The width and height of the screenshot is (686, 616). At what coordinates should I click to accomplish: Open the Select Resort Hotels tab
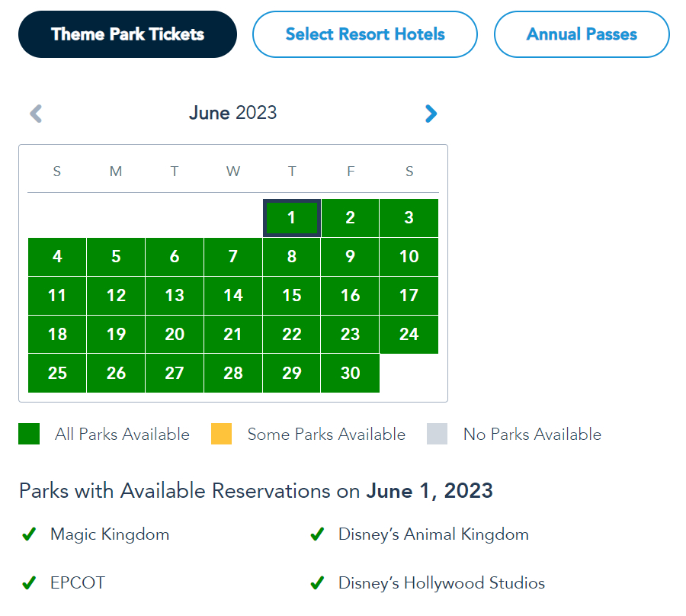(365, 34)
